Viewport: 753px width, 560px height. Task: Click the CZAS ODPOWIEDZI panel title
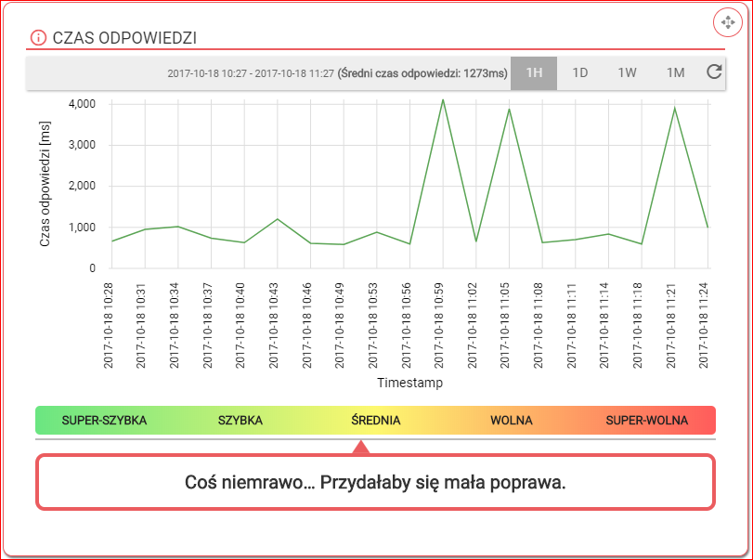pos(123,37)
